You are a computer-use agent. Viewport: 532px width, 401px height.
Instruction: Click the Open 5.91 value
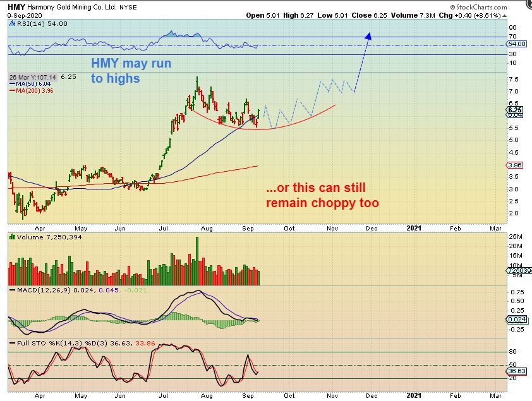pyautogui.click(x=263, y=16)
